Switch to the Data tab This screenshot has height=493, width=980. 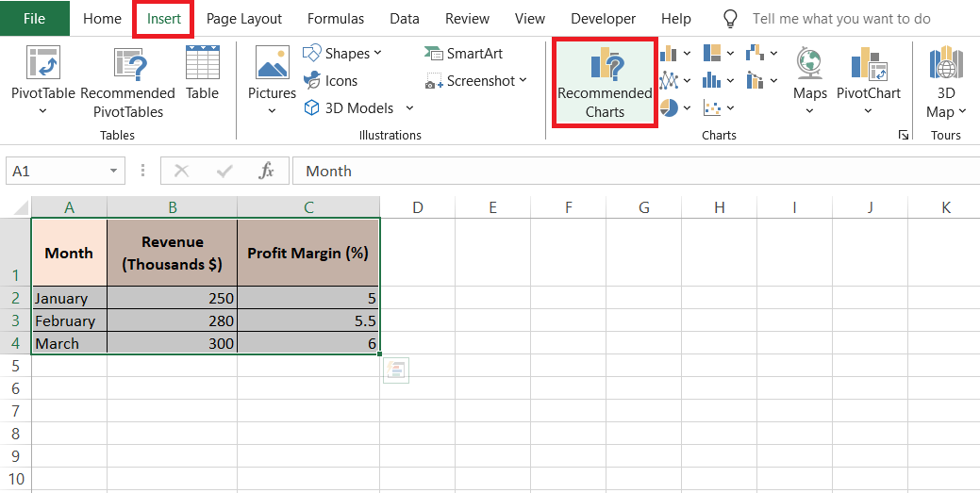coord(405,19)
